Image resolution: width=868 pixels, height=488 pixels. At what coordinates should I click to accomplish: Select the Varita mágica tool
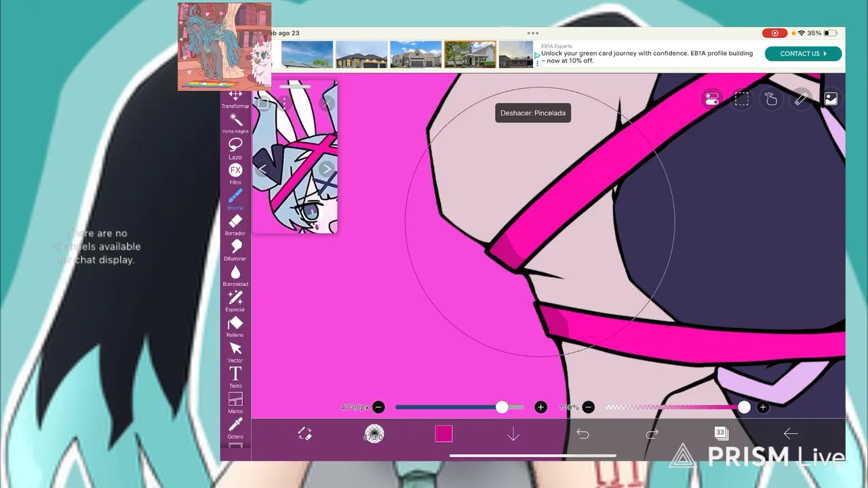(235, 123)
